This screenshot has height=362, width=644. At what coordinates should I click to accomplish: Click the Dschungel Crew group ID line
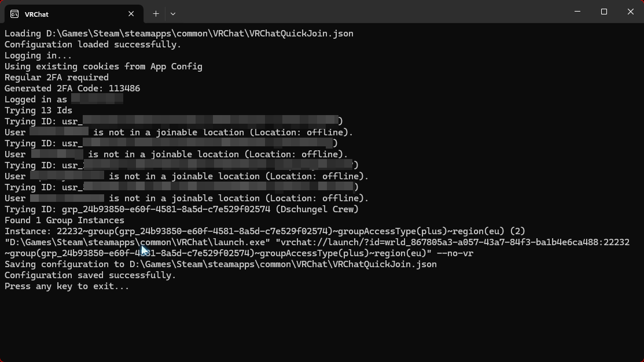tap(182, 209)
